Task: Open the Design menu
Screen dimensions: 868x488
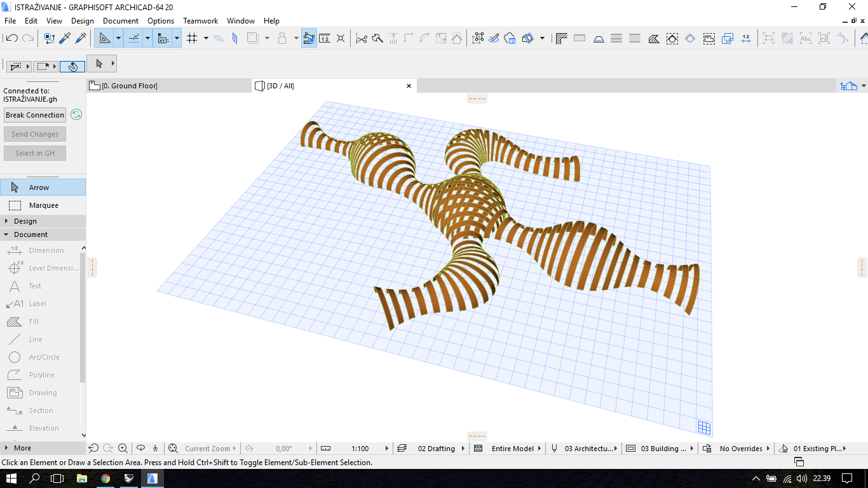Action: tap(82, 21)
